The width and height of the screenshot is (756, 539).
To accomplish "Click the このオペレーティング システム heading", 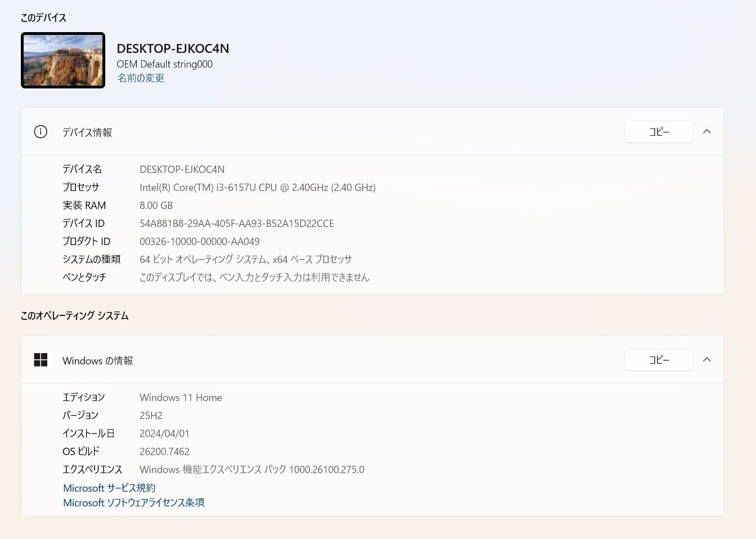I will [x=74, y=316].
